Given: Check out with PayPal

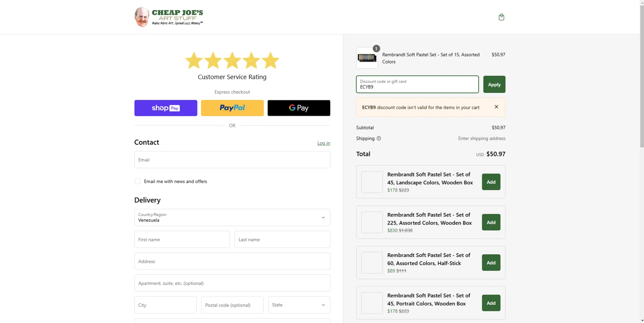Looking at the screenshot, I should pyautogui.click(x=232, y=108).
